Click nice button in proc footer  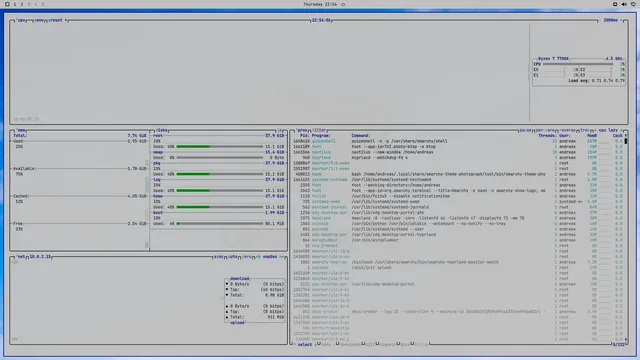405,344
